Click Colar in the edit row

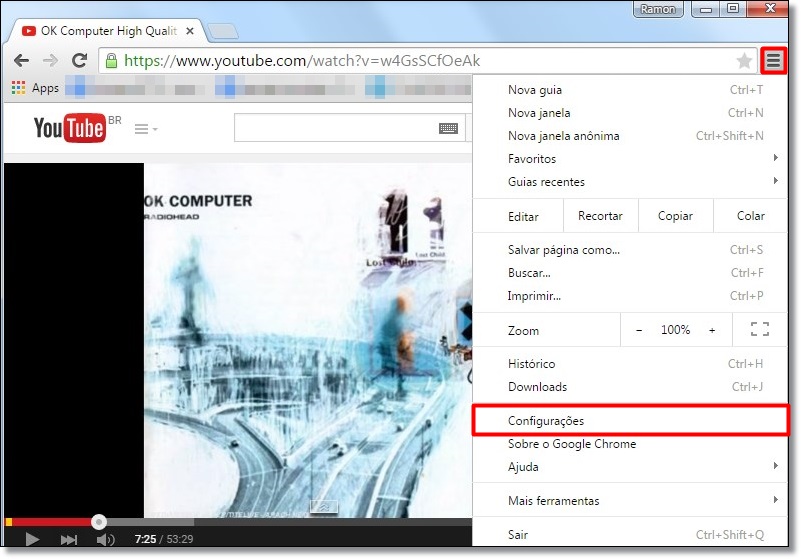tap(750, 216)
